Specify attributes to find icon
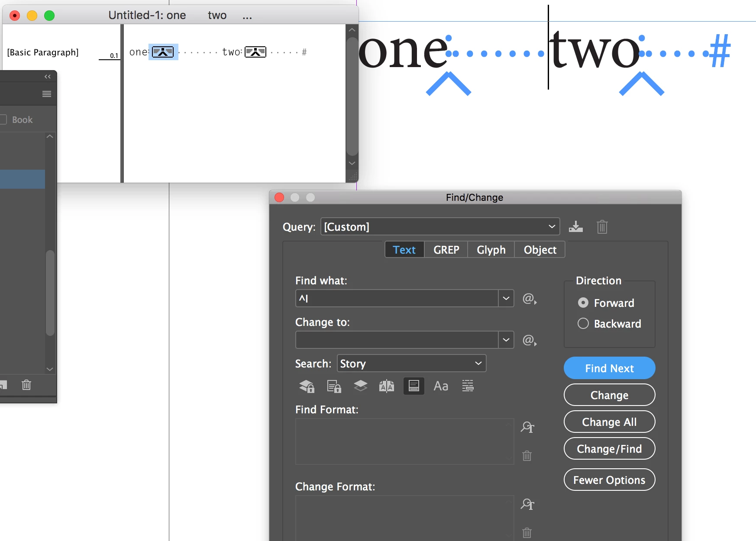Screen dimensions: 756x541 [x=527, y=427]
